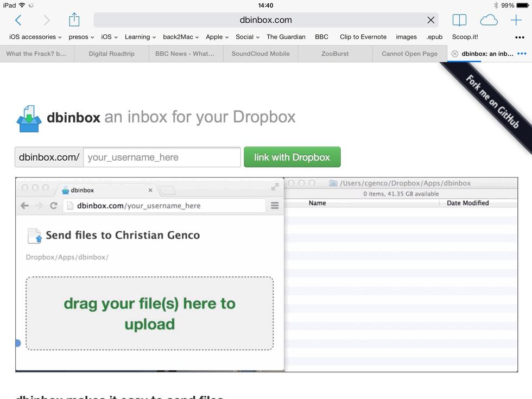This screenshot has height=399, width=532.
Task: Open the Apple bookmarks dropdown
Action: click(216, 37)
